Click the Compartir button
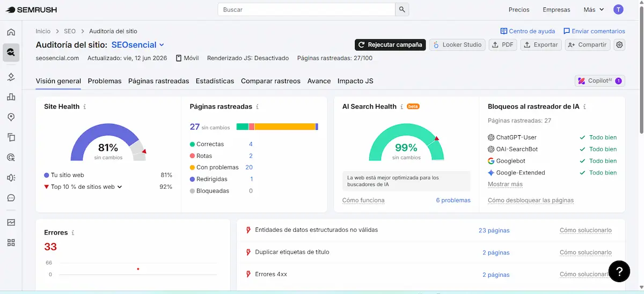Viewport: 644px width, 294px height. click(x=588, y=45)
